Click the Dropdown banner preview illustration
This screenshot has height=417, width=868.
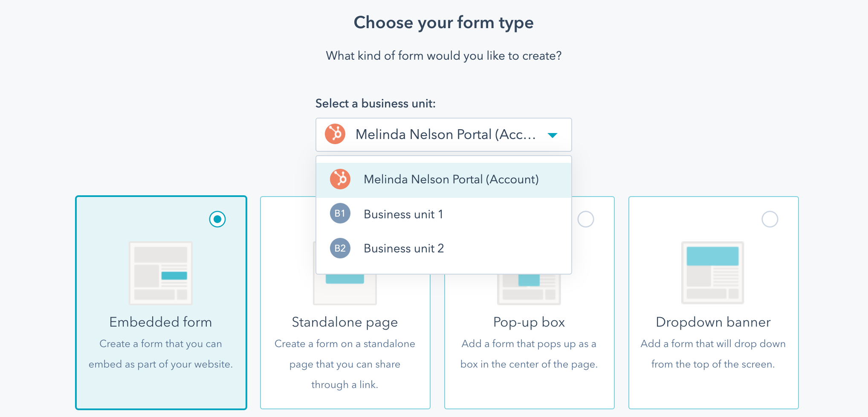click(x=713, y=273)
